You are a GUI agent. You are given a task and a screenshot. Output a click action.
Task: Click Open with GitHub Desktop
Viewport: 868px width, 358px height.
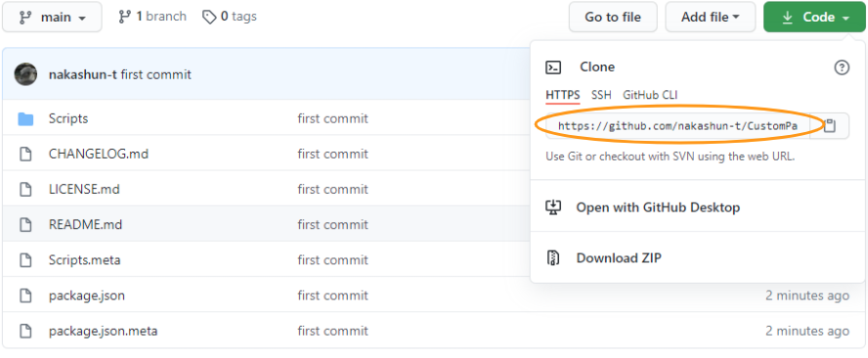click(658, 207)
